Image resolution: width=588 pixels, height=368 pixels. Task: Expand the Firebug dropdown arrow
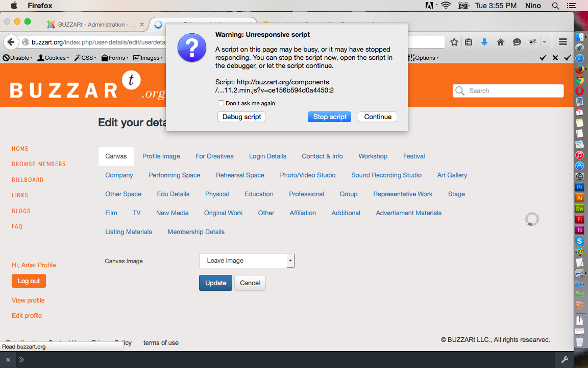click(x=544, y=42)
